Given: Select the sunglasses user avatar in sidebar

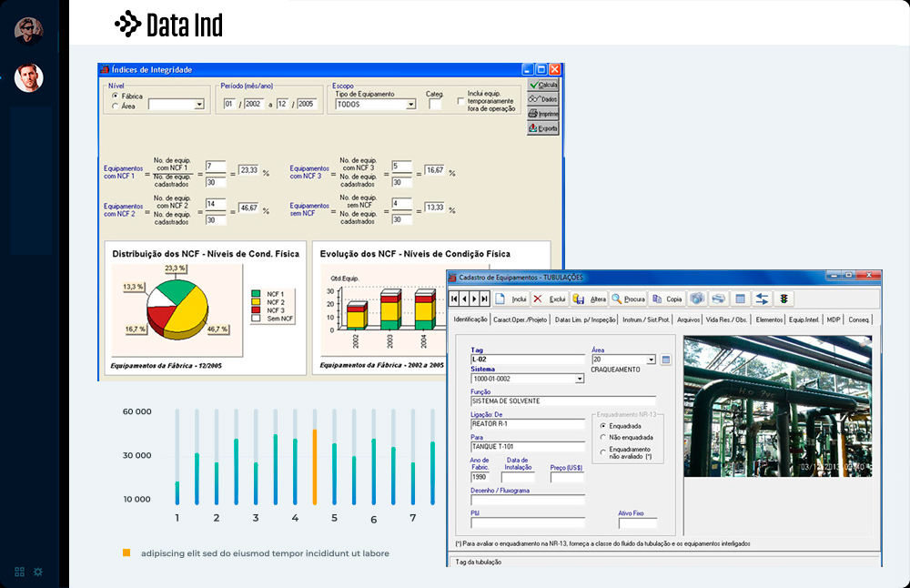Looking at the screenshot, I should point(28,31).
